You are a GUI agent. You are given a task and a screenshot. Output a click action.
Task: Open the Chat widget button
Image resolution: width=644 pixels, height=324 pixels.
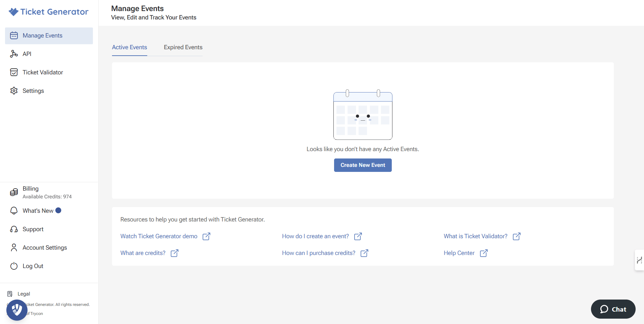click(x=613, y=309)
